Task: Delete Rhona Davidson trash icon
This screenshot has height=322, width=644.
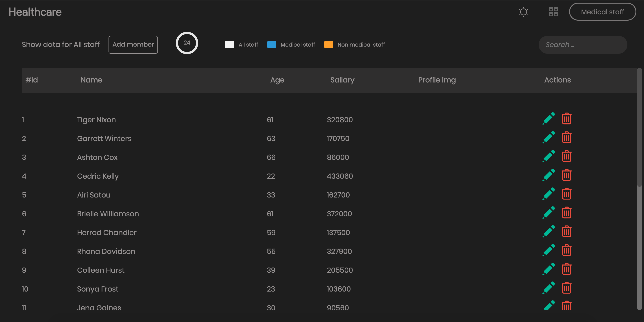Action: tap(566, 250)
